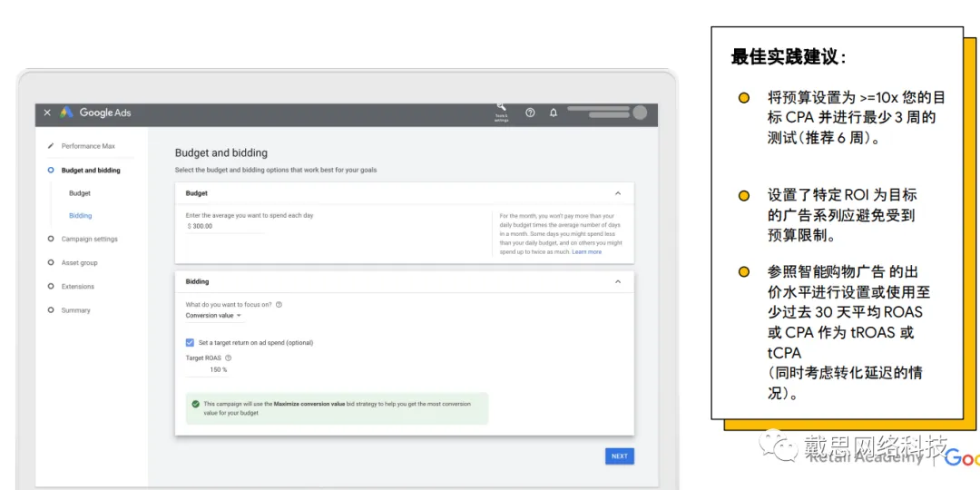Open the Conversion value dropdown
Image resolution: width=980 pixels, height=490 pixels.
tap(214, 316)
